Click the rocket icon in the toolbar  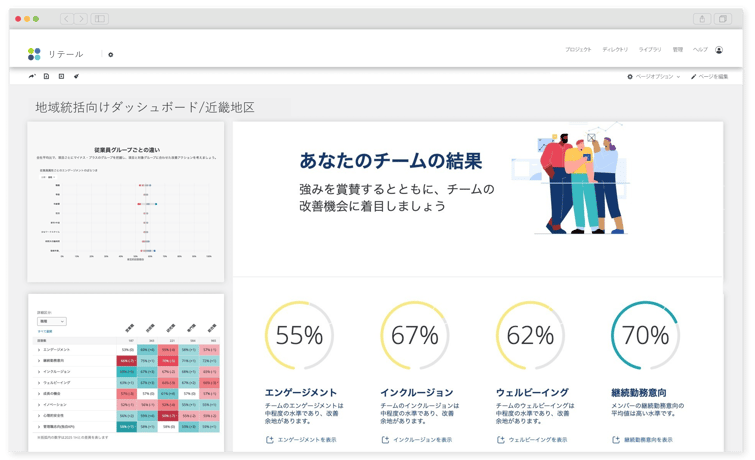click(x=76, y=76)
